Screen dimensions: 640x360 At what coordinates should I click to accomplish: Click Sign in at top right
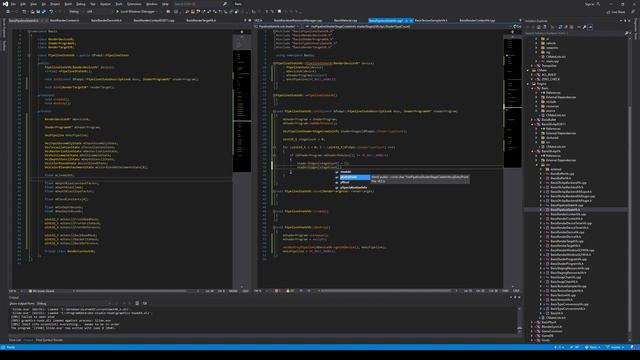pyautogui.click(x=590, y=4)
